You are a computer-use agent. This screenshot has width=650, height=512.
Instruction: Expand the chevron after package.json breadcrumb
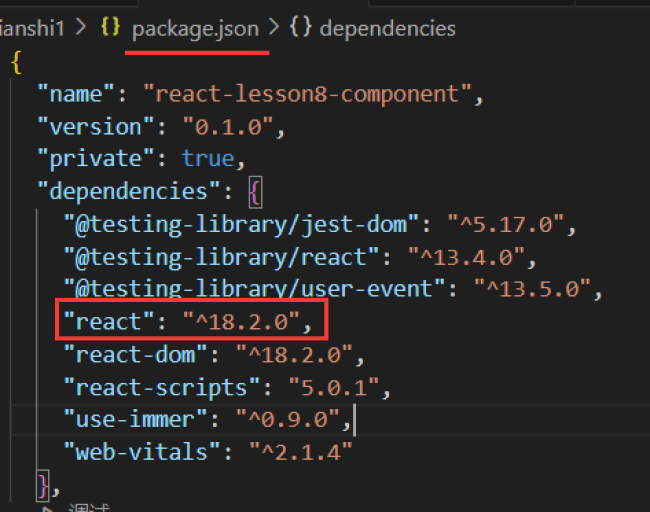coord(274,28)
